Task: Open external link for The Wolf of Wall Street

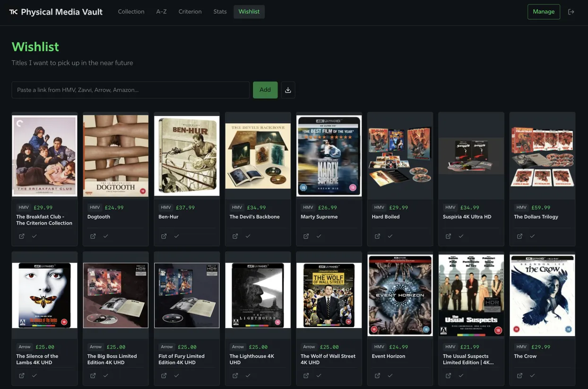Action: point(306,376)
